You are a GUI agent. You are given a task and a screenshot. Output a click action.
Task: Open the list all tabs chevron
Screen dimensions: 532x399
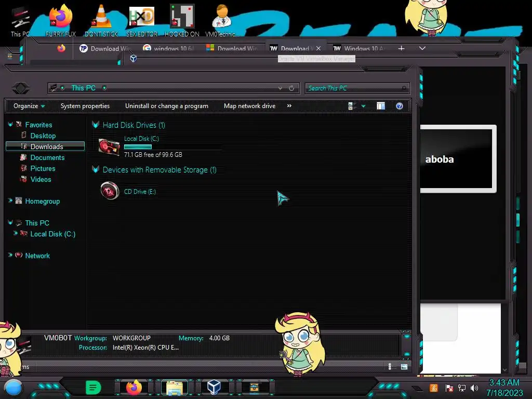[x=422, y=48]
